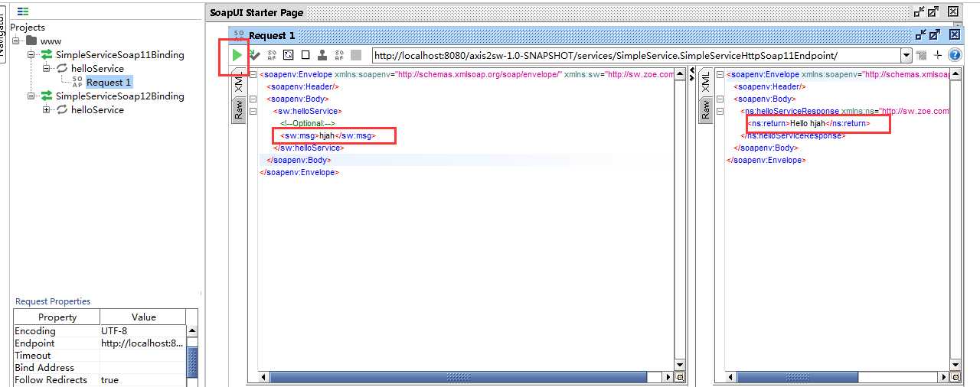Expand helloService under SimpleServiceSoap12Binding

47,109
